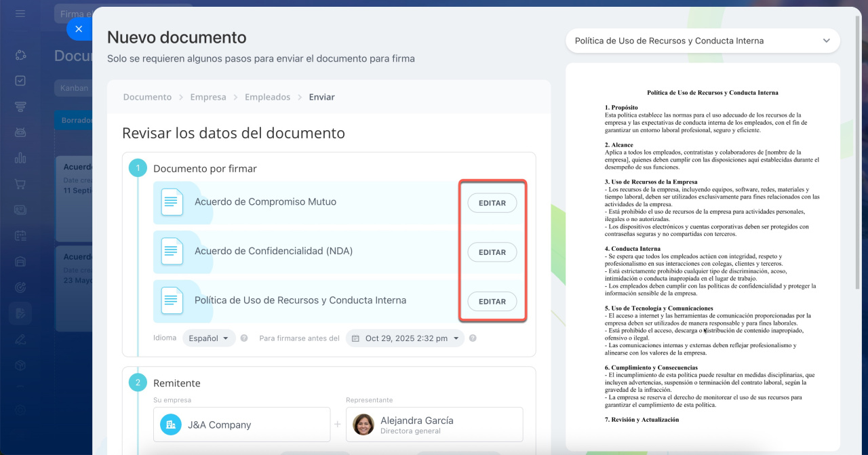Image resolution: width=868 pixels, height=455 pixels.
Task: Open the shopping cart sidebar icon
Action: (20, 184)
